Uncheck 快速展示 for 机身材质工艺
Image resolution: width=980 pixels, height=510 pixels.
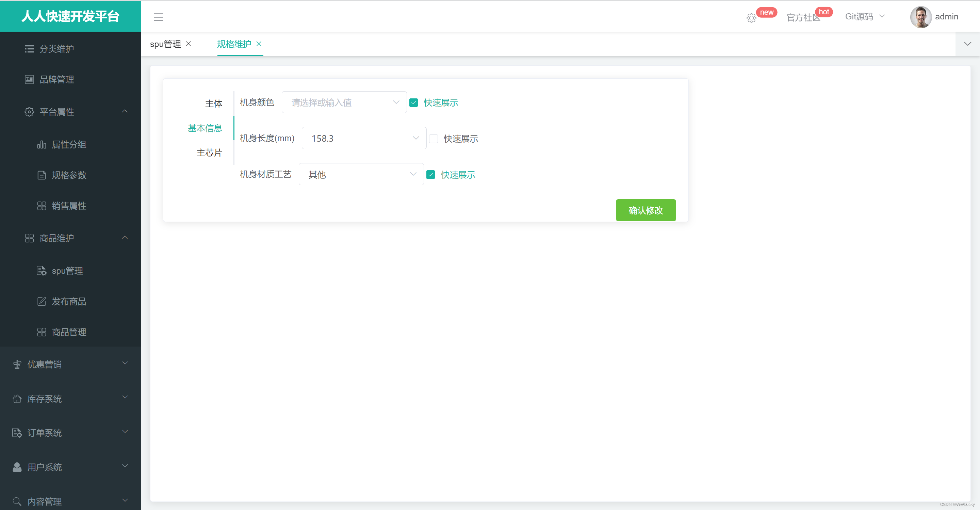431,175
